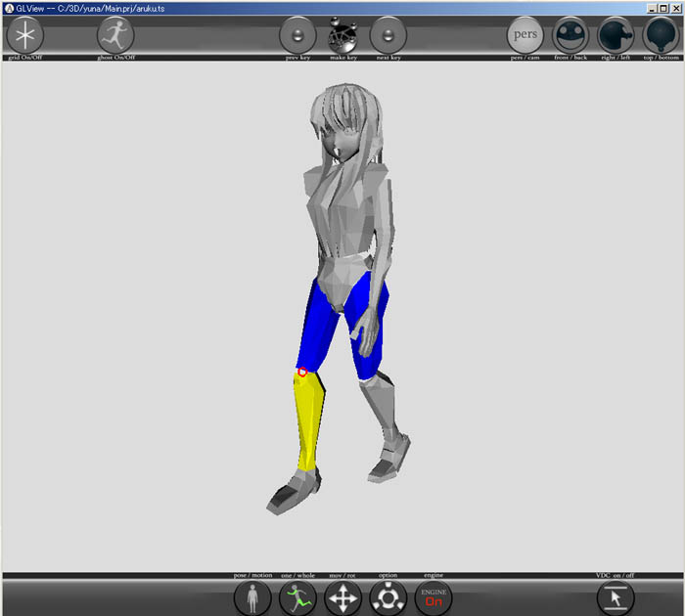The image size is (685, 616).
Task: Switch pose / motion mode
Action: 252,597
